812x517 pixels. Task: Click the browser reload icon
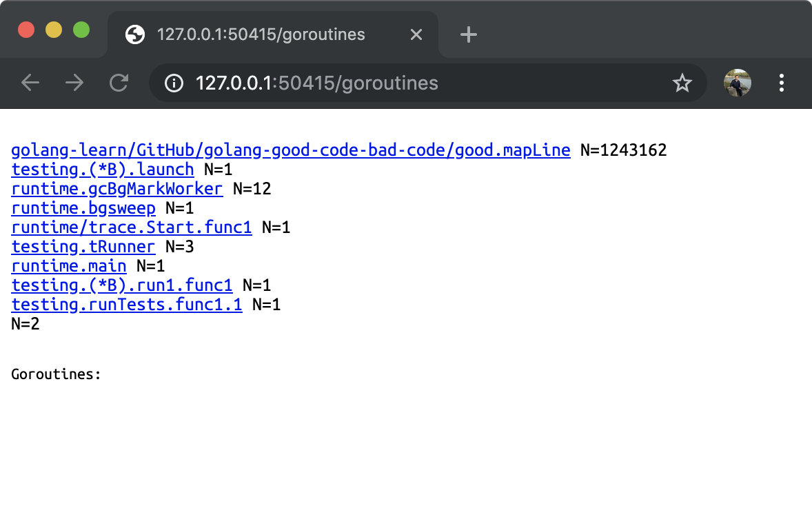coord(119,83)
